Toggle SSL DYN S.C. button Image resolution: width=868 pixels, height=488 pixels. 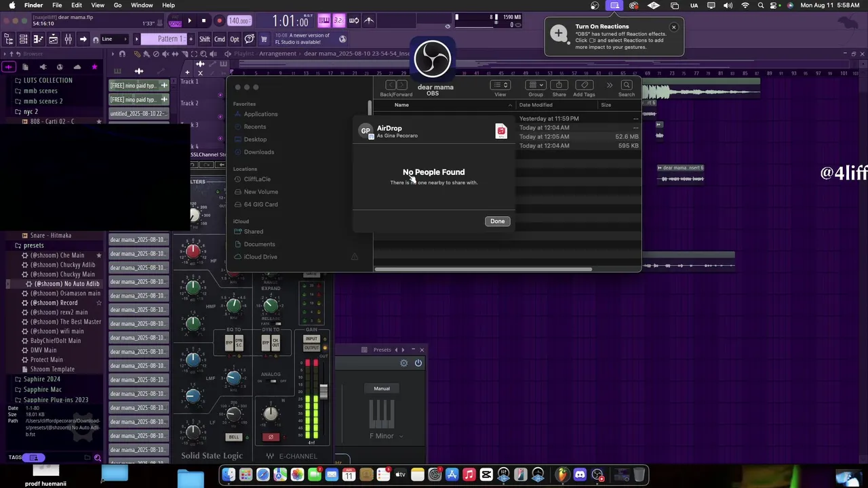[239, 344]
